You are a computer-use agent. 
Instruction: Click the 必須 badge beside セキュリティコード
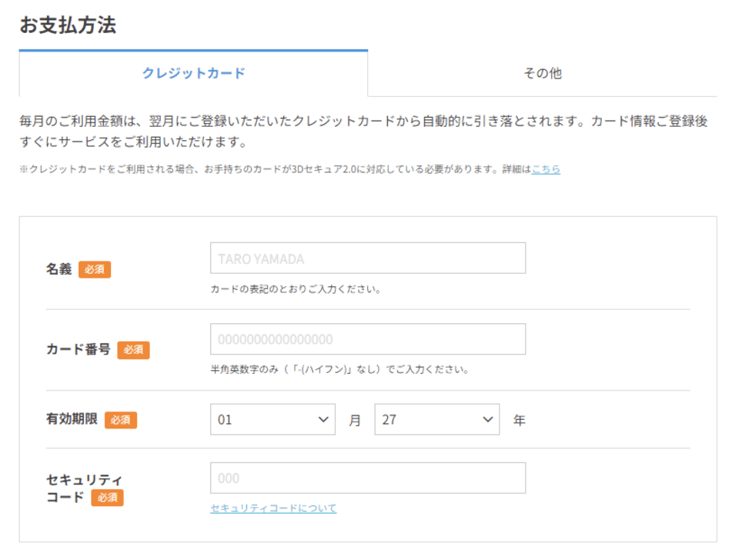107,498
